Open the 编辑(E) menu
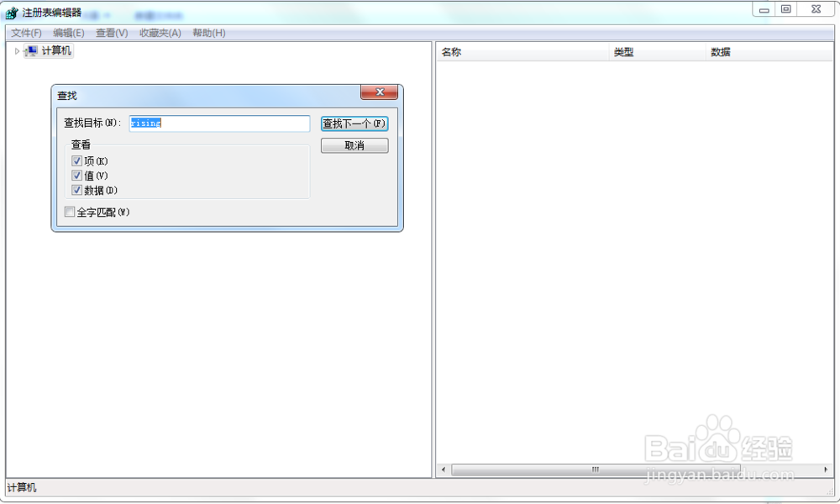Viewport: 840px width, 504px height. (x=69, y=33)
